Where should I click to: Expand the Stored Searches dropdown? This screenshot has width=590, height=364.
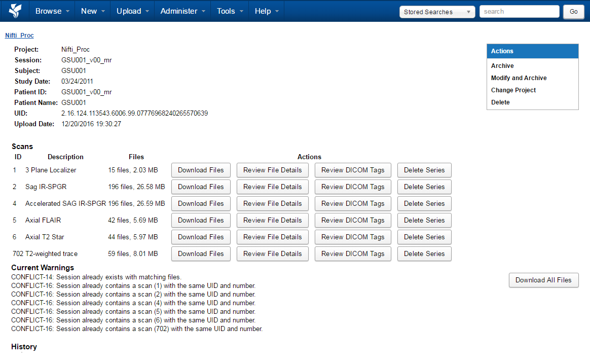[x=437, y=12]
